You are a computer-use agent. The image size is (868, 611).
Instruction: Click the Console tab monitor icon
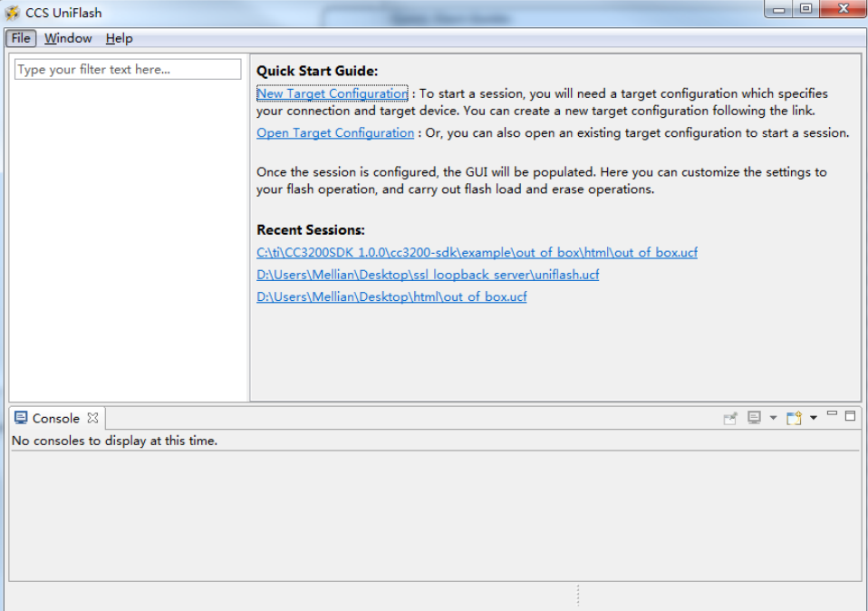pos(21,418)
